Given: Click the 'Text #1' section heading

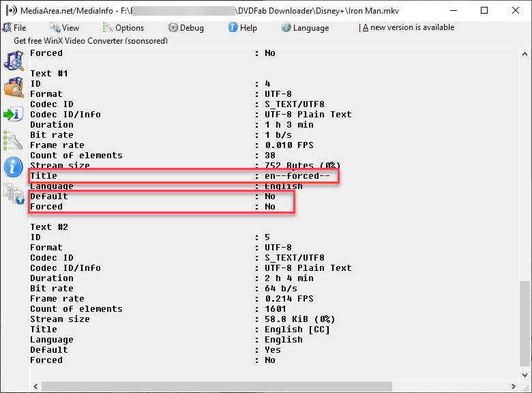Looking at the screenshot, I should pos(49,73).
